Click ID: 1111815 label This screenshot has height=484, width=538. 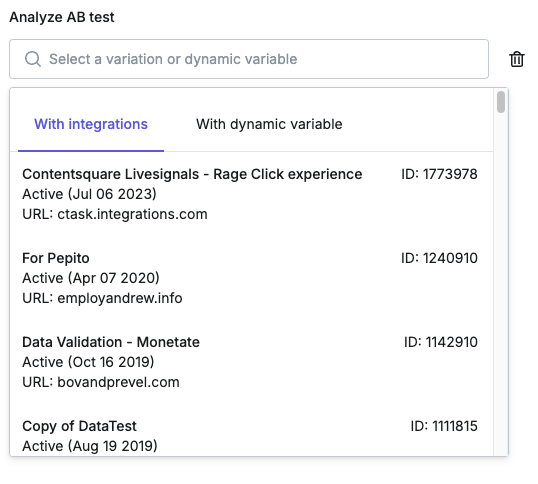coord(444,426)
